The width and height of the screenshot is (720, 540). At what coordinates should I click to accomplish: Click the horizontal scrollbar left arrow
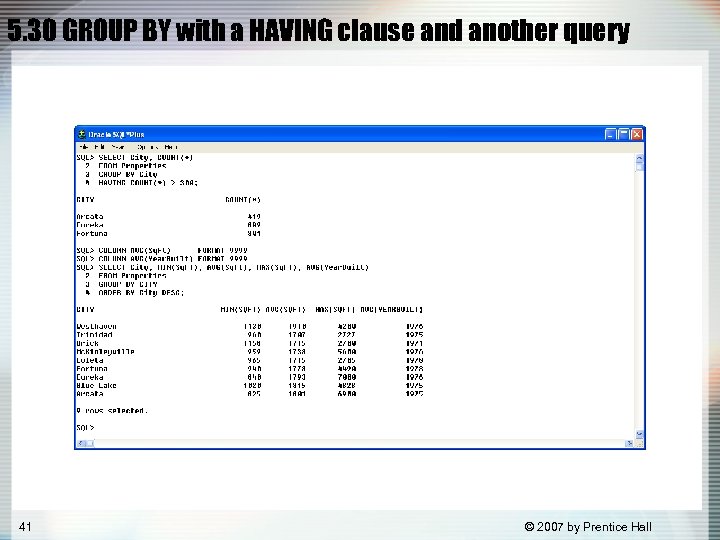81,443
